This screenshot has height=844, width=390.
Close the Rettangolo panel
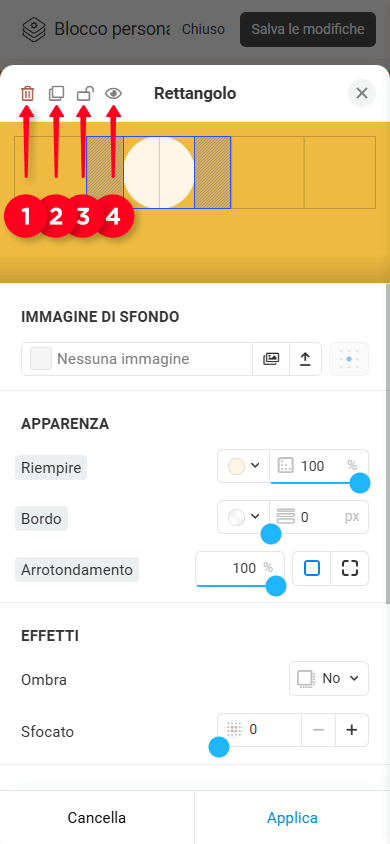[362, 93]
